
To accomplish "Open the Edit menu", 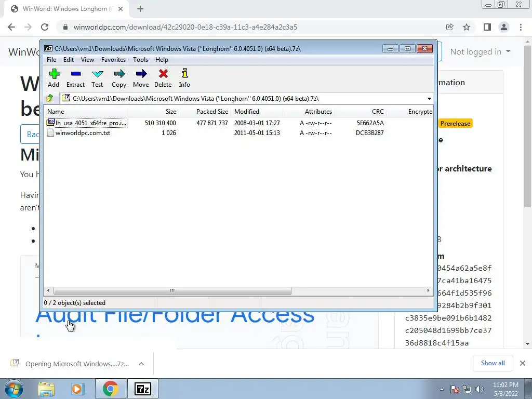I will coord(69,60).
